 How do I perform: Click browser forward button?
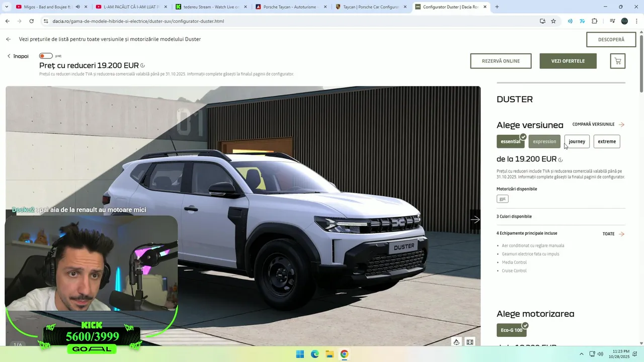coord(19,21)
